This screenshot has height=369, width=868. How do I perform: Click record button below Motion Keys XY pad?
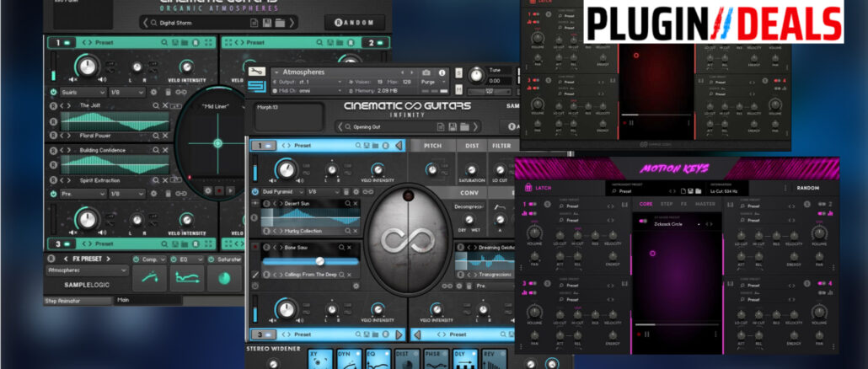coord(640,334)
